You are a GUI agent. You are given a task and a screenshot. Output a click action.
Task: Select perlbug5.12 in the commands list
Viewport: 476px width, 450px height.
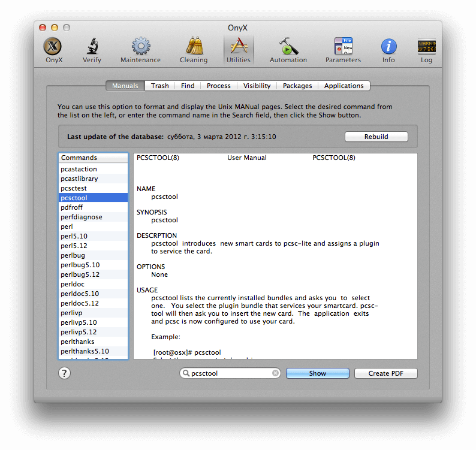click(x=93, y=274)
